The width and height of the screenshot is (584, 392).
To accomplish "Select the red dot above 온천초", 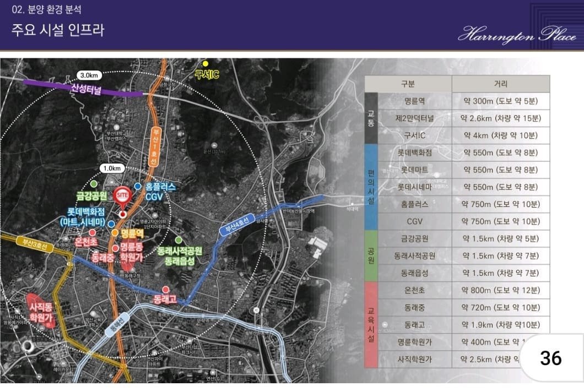I will pos(92,233).
